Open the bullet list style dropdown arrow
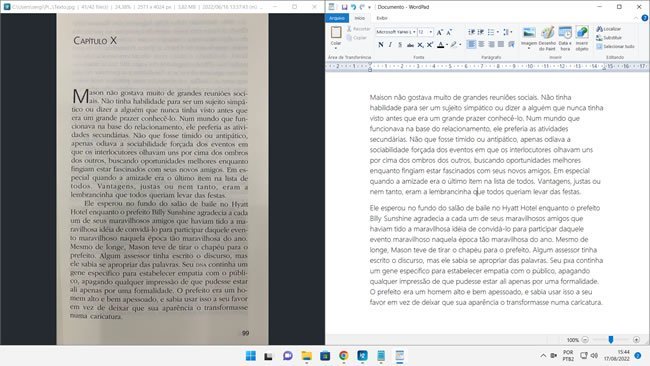This screenshot has height=366, width=650. click(x=497, y=32)
